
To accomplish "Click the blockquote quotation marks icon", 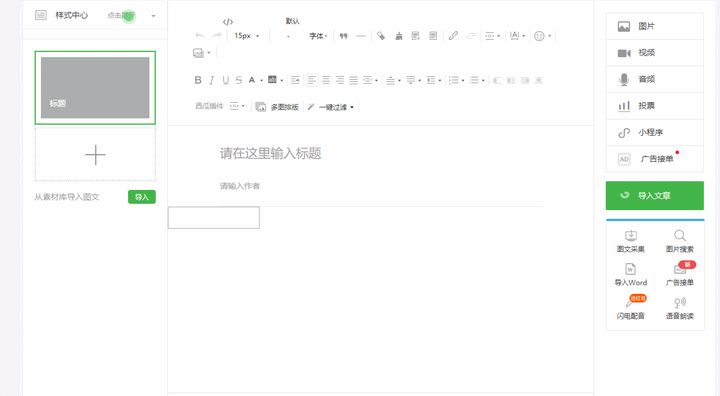I will [x=343, y=36].
